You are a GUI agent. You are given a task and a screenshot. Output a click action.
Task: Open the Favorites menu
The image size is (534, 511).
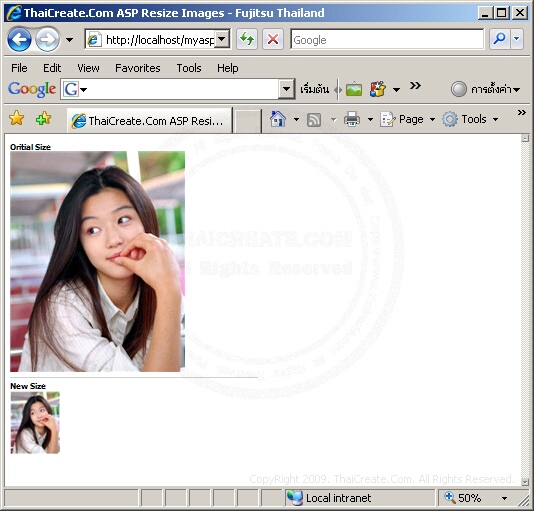(138, 68)
